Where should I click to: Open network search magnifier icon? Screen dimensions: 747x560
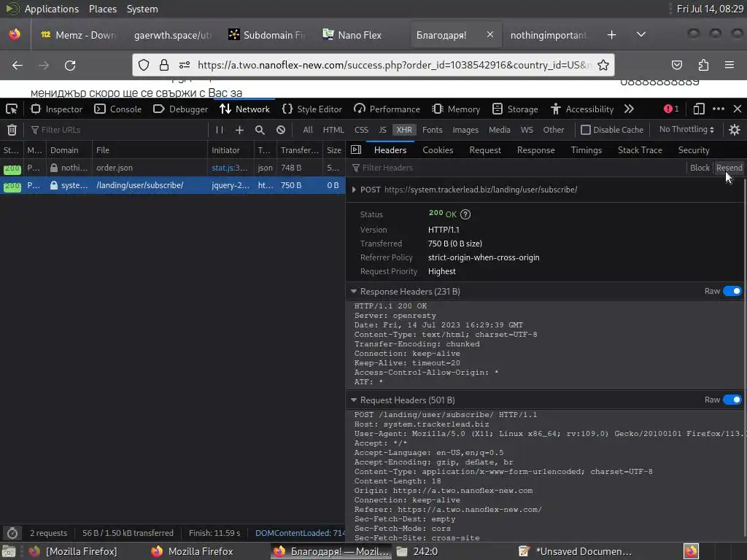pos(260,130)
